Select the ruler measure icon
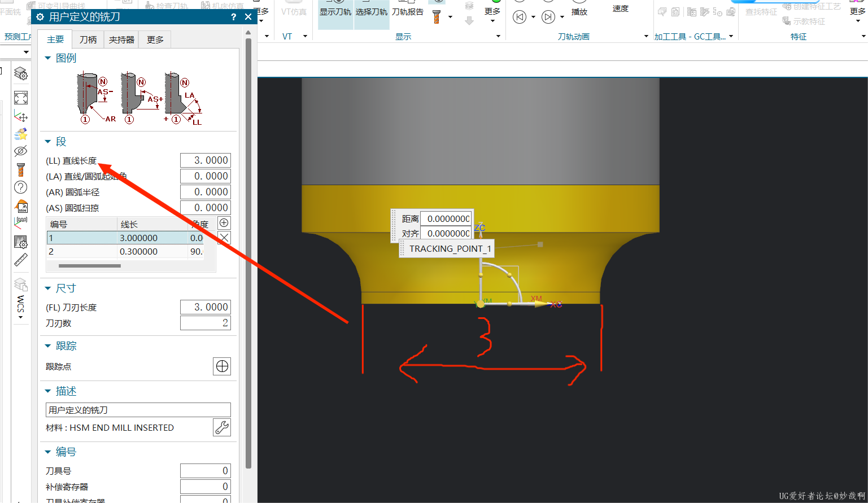This screenshot has width=868, height=503. coord(21,260)
